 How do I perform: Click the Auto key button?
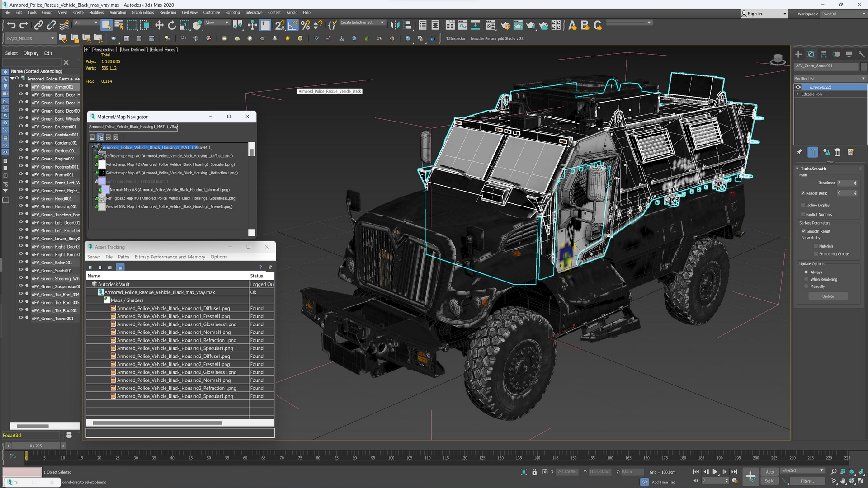pos(769,472)
